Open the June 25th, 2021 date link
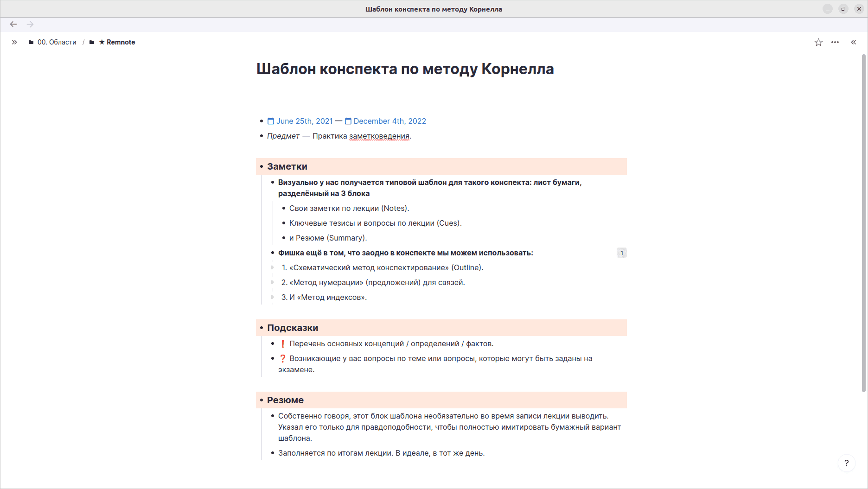This screenshot has height=489, width=868. click(x=300, y=121)
